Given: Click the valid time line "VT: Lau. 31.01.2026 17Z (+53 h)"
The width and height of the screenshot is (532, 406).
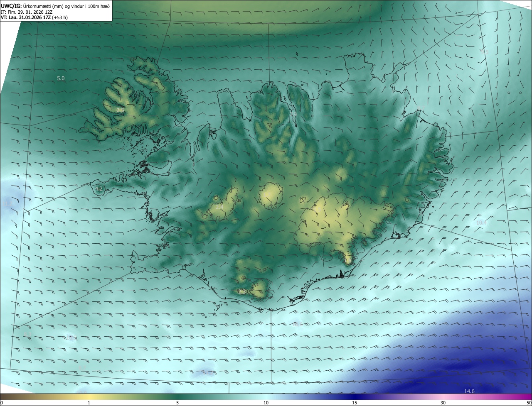Looking at the screenshot, I should click(34, 17).
